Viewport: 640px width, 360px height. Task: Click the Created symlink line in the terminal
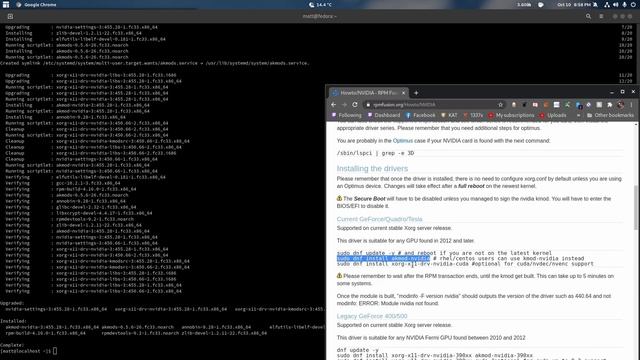pos(155,63)
